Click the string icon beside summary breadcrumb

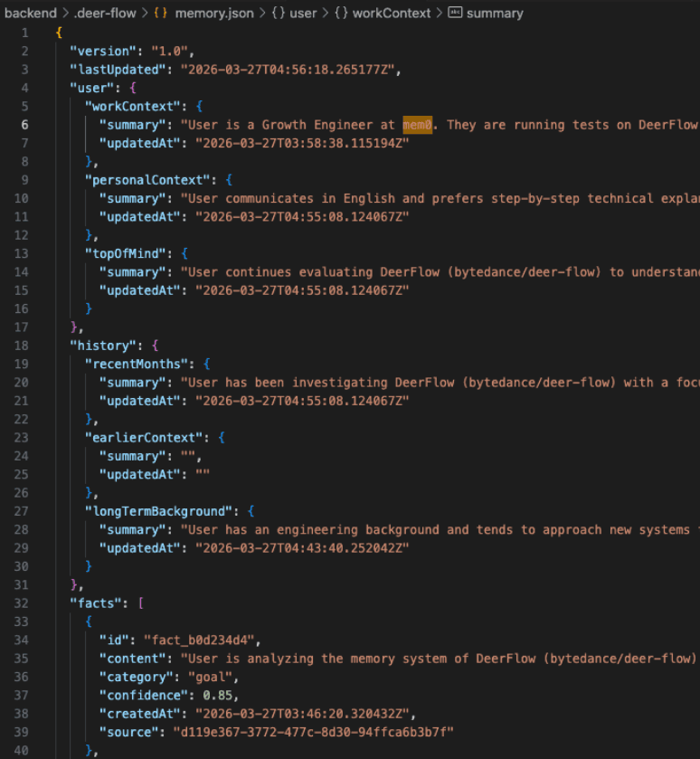pos(455,13)
